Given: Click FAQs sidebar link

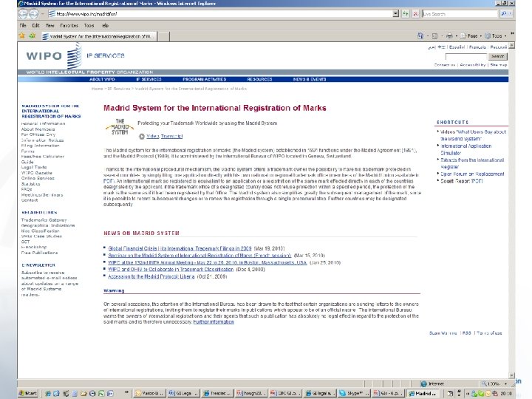Looking at the screenshot, I should (27, 189).
